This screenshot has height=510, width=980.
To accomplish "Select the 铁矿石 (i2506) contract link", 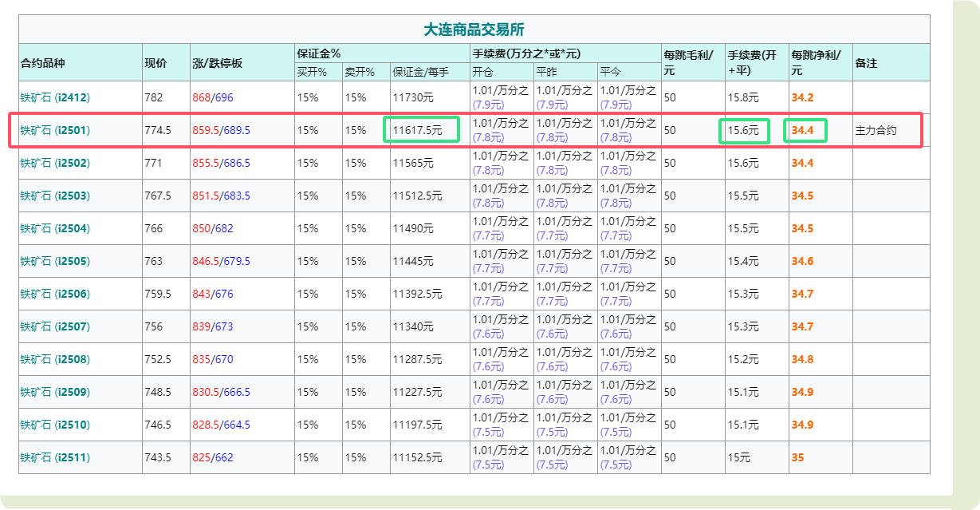I will click(x=55, y=294).
